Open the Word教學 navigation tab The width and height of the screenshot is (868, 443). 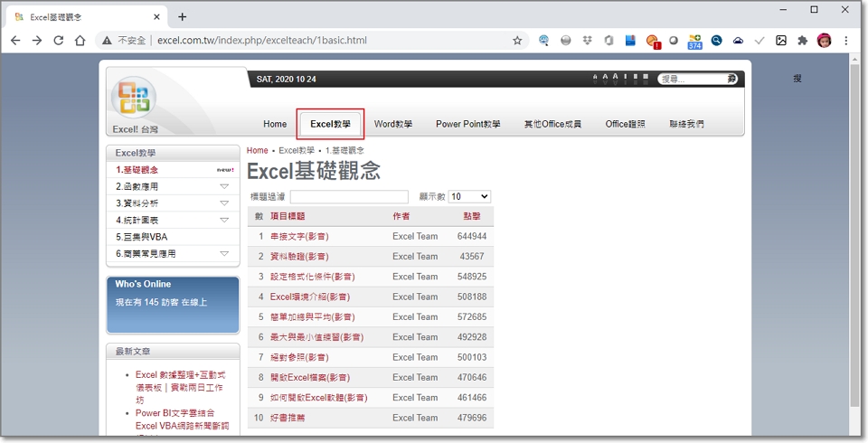click(393, 124)
